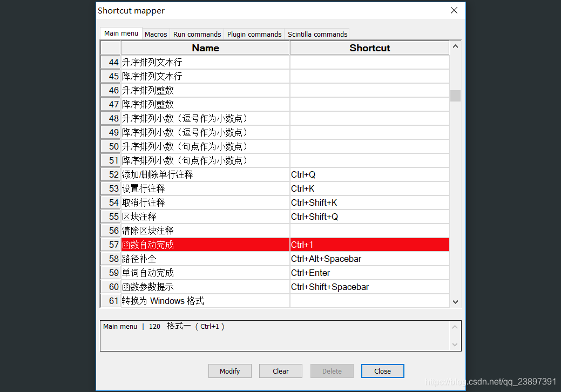
Task: Click the Ctrl+Shift+Q shortcut cell
Action: click(369, 217)
